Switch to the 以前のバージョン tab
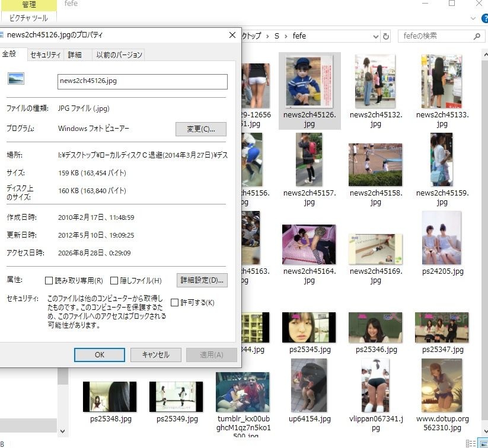The width and height of the screenshot is (488, 448). click(119, 55)
